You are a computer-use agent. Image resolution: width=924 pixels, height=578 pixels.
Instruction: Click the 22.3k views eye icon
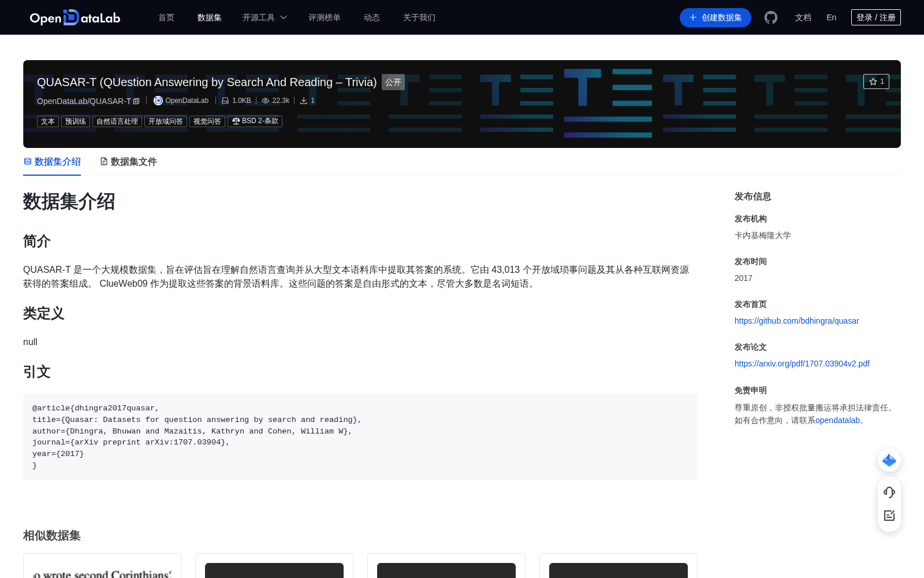point(266,101)
